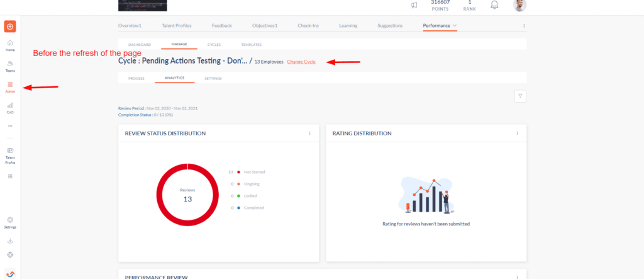Screen dimensions: 644x279
Task: Click the Rank indicator in header
Action: click(x=469, y=5)
